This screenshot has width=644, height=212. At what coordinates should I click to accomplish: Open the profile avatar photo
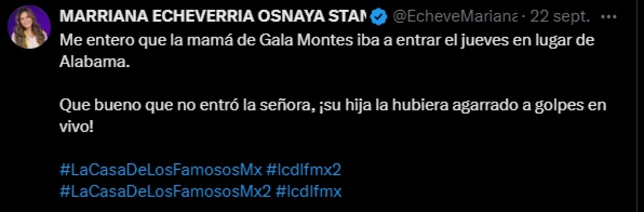coord(29,27)
